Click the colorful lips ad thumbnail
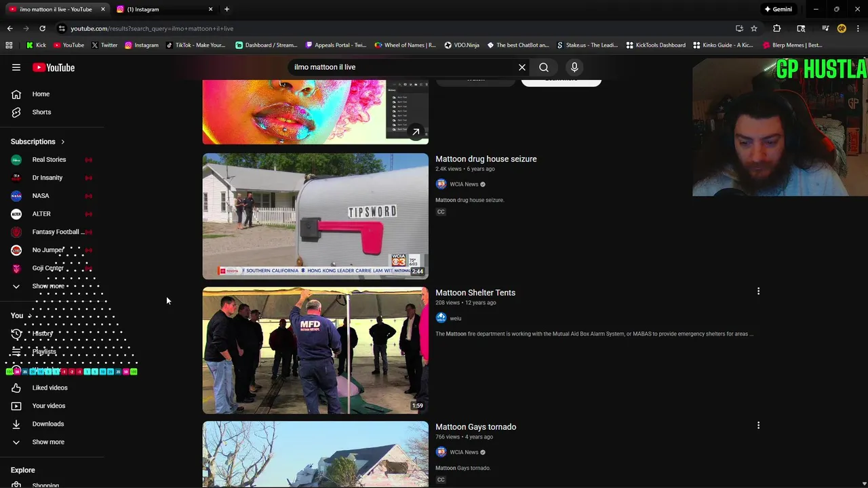Screen dimensions: 868x488 [315, 112]
